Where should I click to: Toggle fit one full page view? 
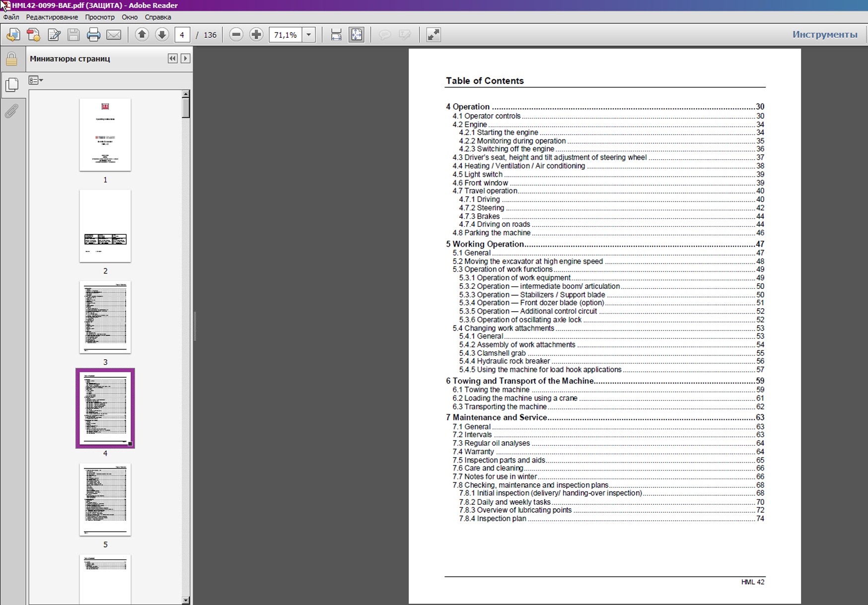357,35
